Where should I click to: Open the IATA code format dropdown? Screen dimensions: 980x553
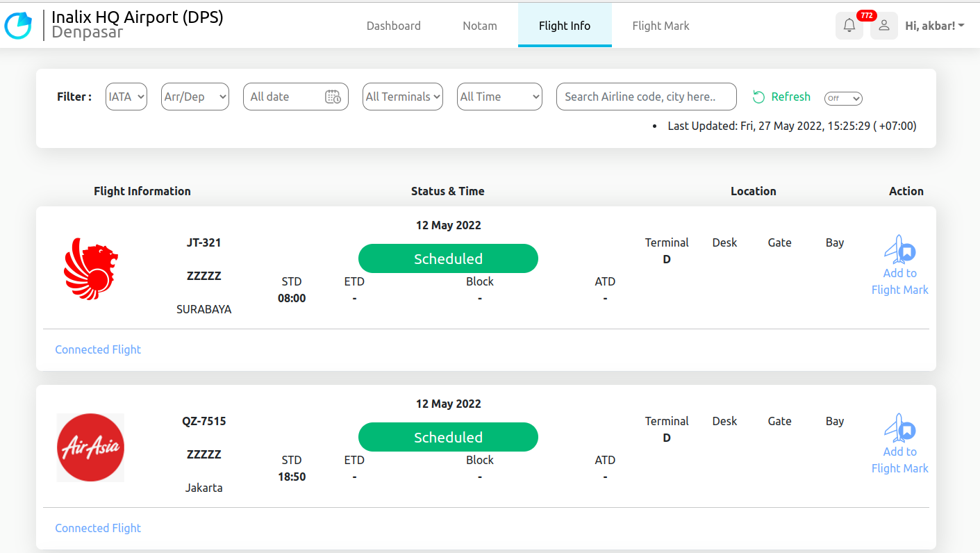[x=126, y=97]
